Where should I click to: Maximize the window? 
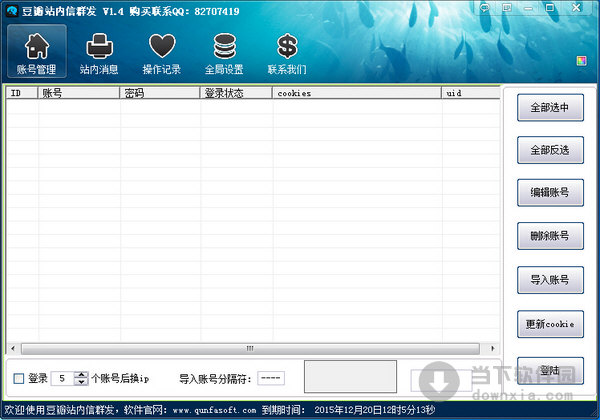(x=550, y=8)
